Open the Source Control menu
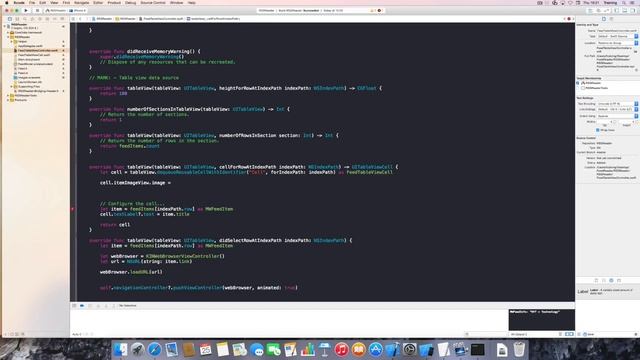This screenshot has width=640, height=360. [x=153, y=2]
